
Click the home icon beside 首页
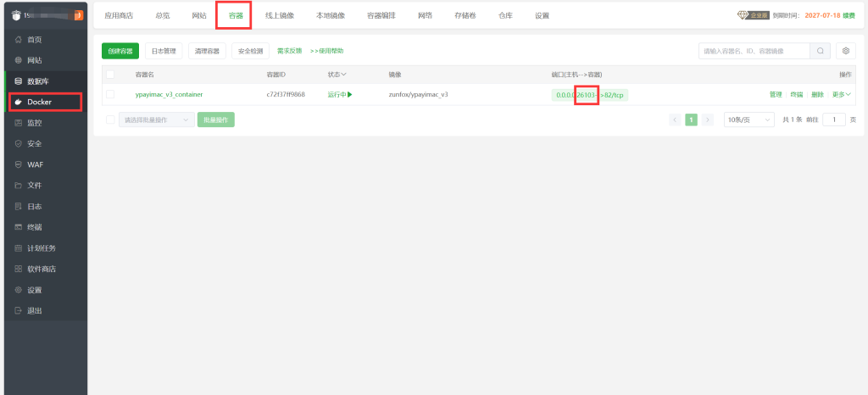pyautogui.click(x=19, y=40)
